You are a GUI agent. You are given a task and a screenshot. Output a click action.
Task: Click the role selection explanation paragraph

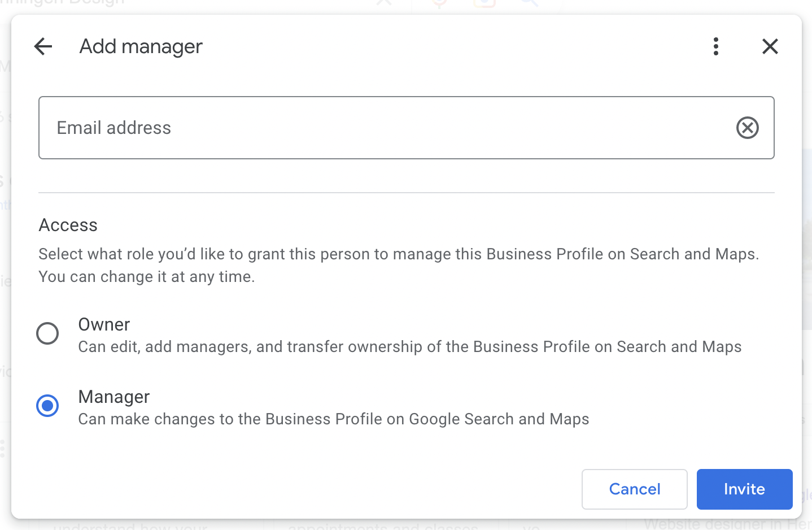pos(398,266)
